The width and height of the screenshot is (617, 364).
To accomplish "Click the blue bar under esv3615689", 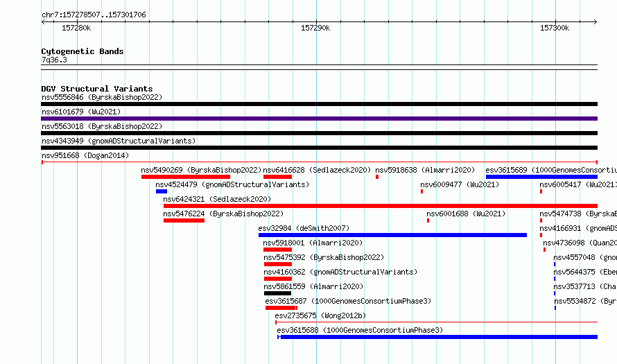I will click(x=541, y=177).
